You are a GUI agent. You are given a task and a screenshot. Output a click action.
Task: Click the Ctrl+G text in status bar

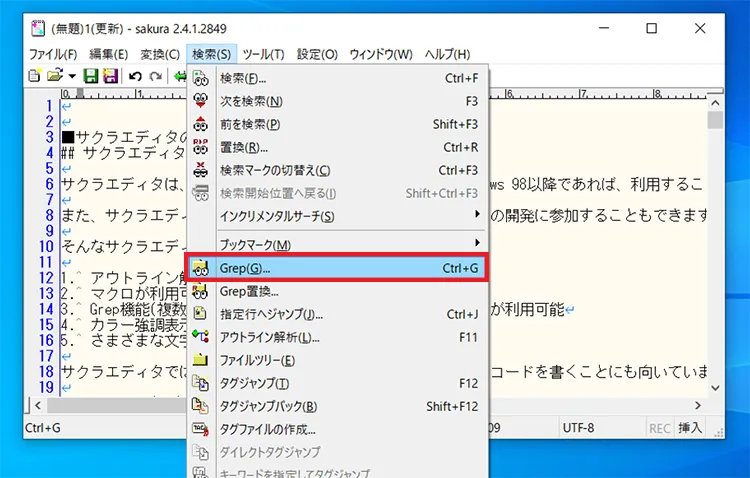tap(43, 428)
